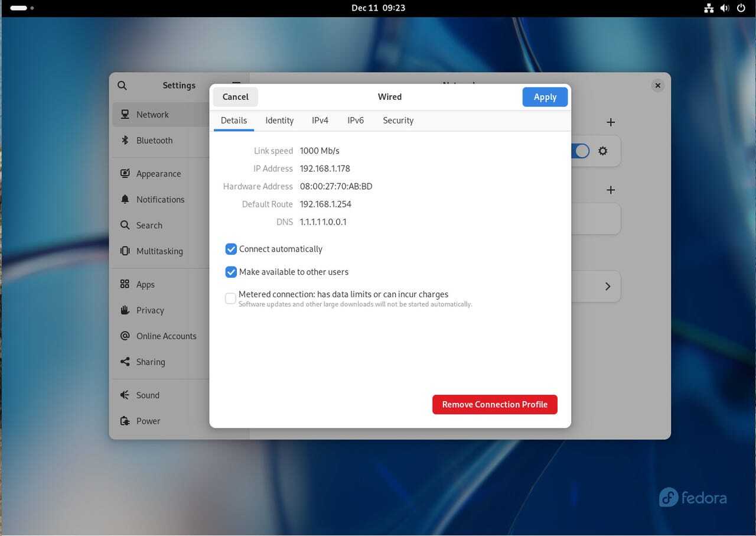The width and height of the screenshot is (756, 536).
Task: Uncheck Make available to other users
Action: click(x=231, y=272)
